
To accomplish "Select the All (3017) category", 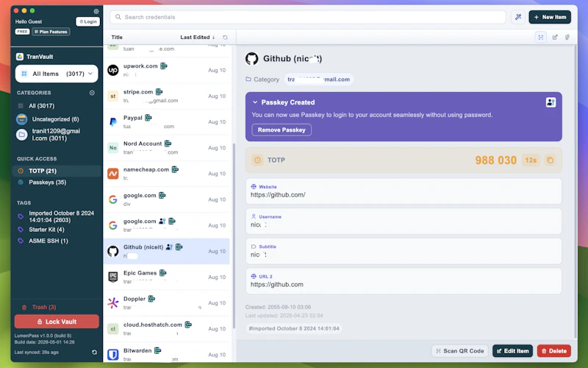I will pyautogui.click(x=41, y=106).
